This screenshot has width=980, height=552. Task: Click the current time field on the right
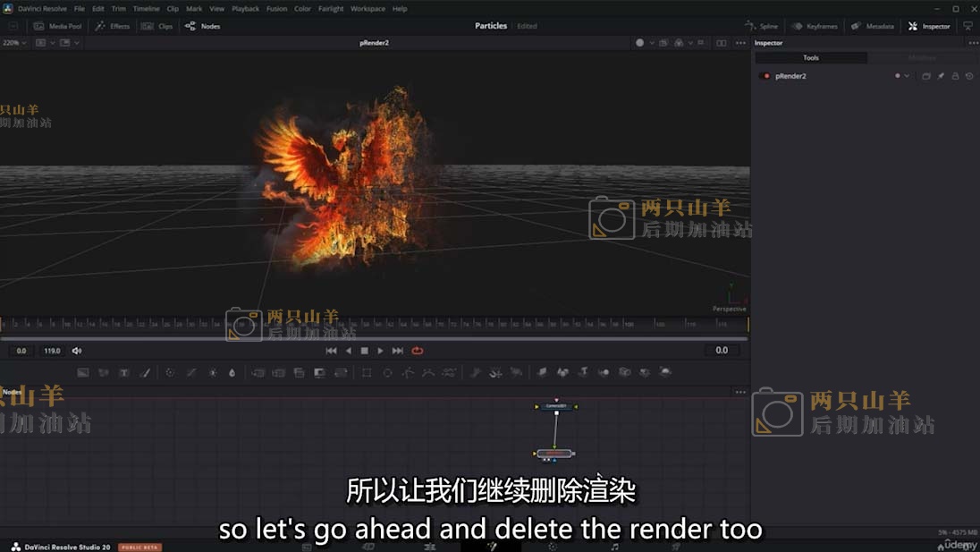[x=722, y=351]
